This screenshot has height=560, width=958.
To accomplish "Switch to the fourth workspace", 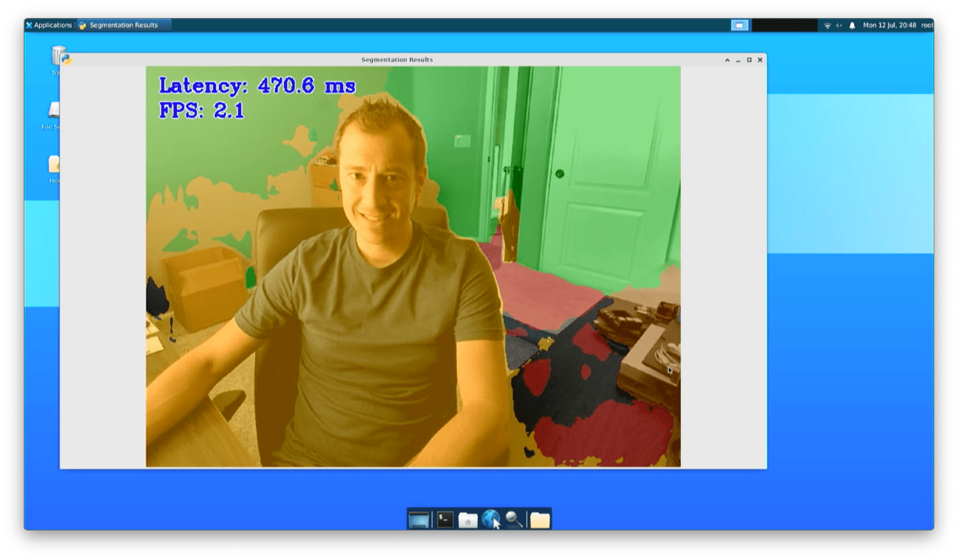I will pos(808,25).
